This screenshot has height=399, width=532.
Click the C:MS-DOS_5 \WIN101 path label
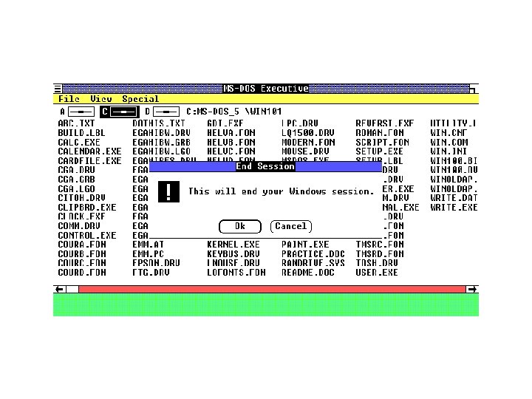coord(234,112)
